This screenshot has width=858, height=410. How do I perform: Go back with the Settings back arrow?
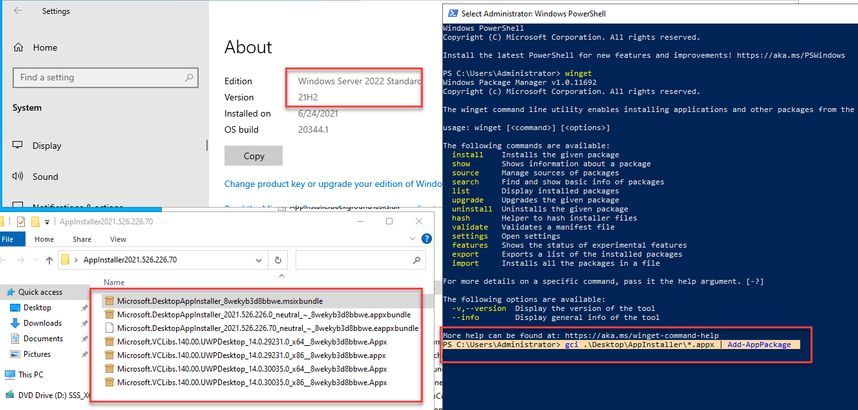18,11
